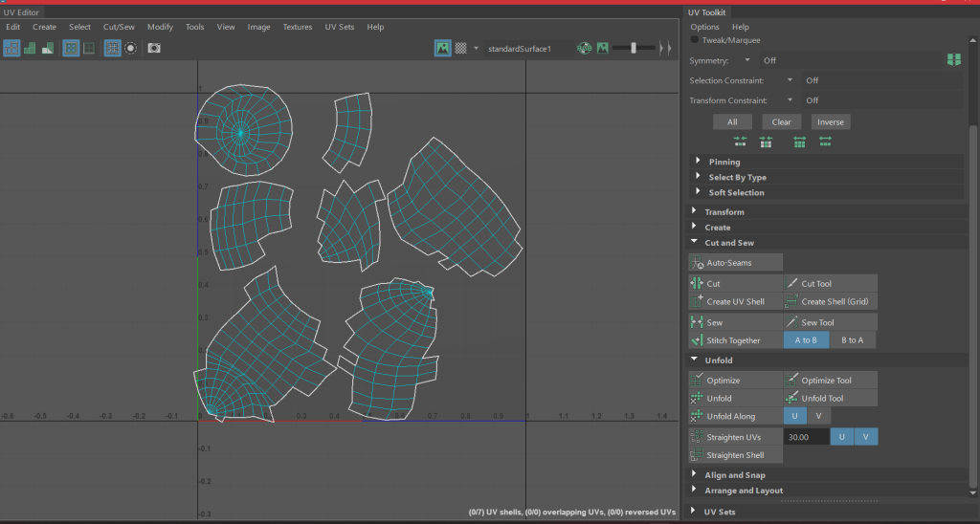Toggle the checkerboard texture display icon
The image size is (980, 524).
click(x=460, y=48)
